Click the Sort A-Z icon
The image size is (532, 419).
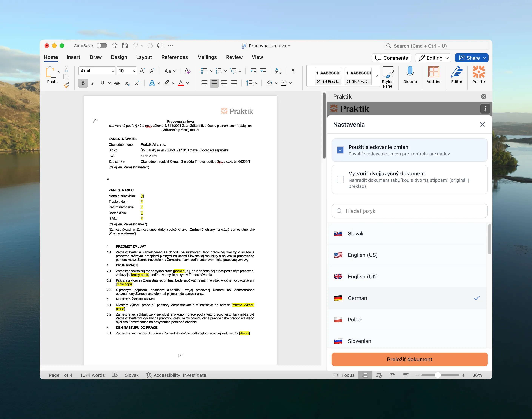pos(278,71)
